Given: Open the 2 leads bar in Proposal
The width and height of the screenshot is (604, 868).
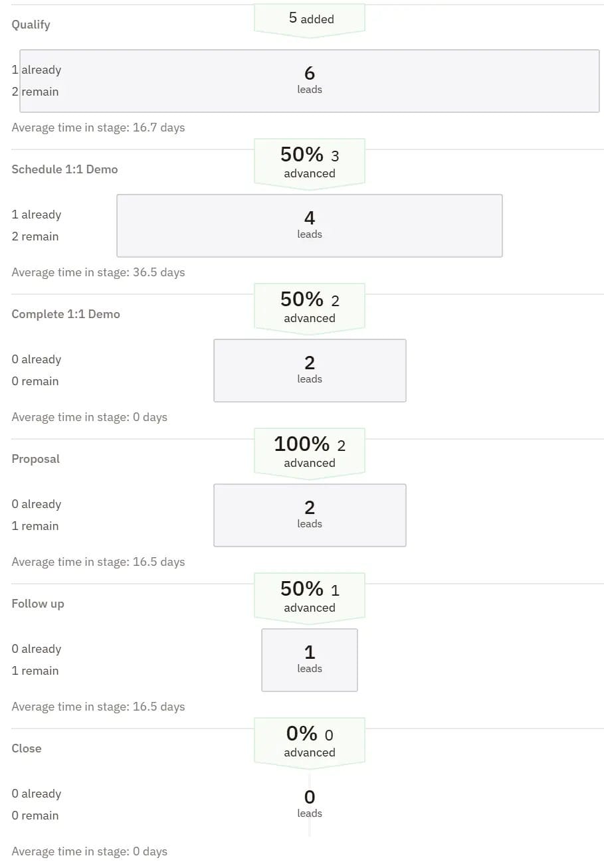Looking at the screenshot, I should coord(310,515).
